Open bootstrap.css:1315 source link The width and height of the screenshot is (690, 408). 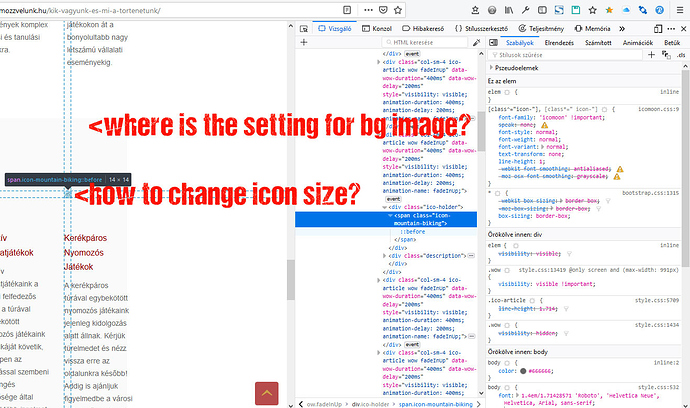[650, 193]
